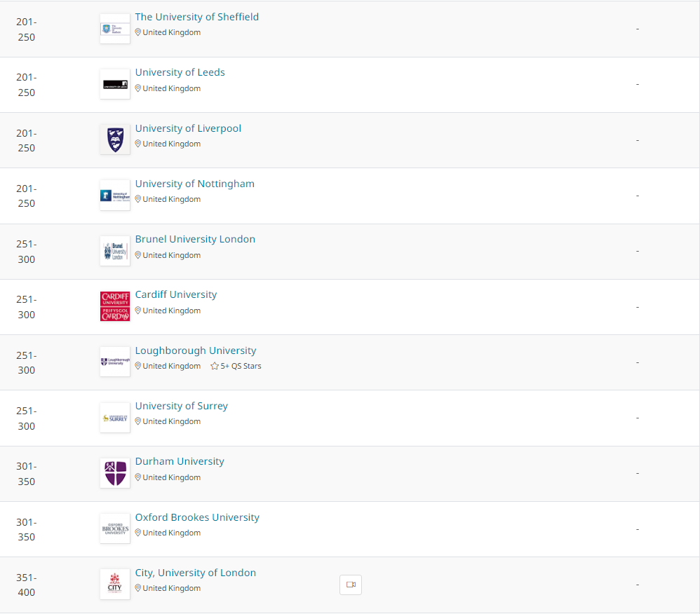
Task: Open Loughborough University profile link
Action: [196, 350]
